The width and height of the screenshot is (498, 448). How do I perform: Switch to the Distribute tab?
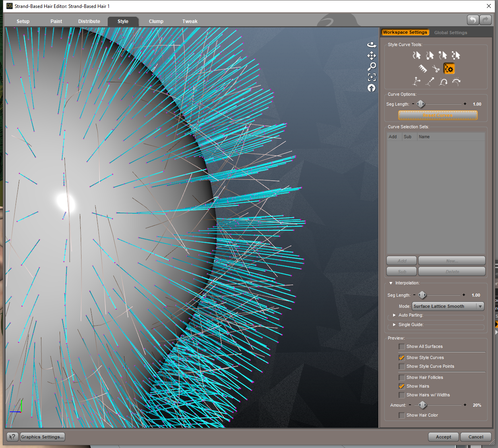89,21
